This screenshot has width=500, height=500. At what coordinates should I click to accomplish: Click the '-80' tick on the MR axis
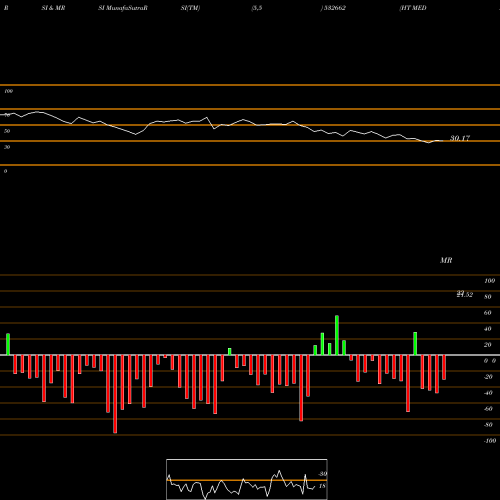click(488, 425)
